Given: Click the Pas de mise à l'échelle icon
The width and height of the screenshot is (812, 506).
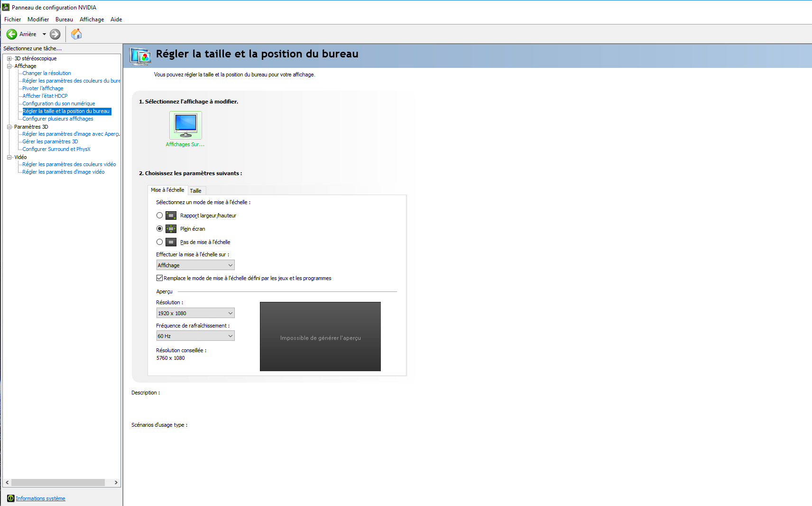Looking at the screenshot, I should 171,242.
